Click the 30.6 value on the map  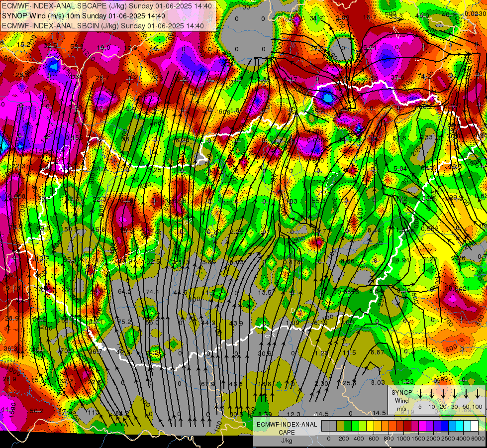pos(264,353)
